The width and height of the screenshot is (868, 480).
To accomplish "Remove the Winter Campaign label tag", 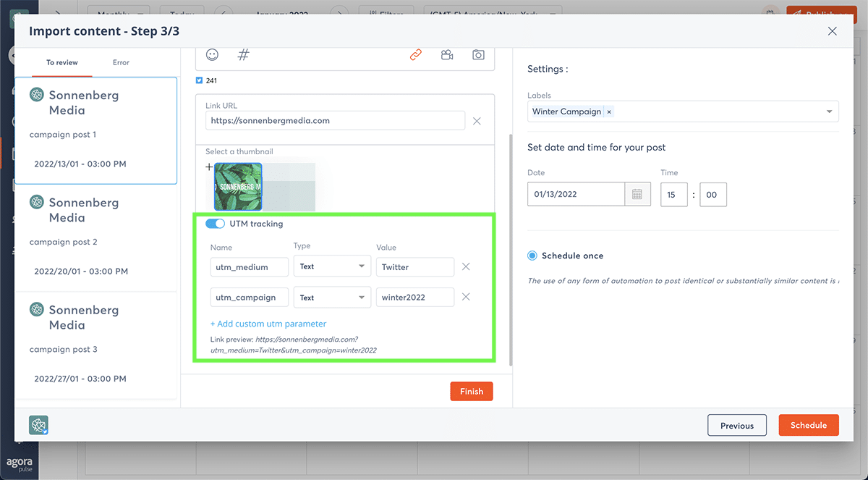I will (x=609, y=111).
